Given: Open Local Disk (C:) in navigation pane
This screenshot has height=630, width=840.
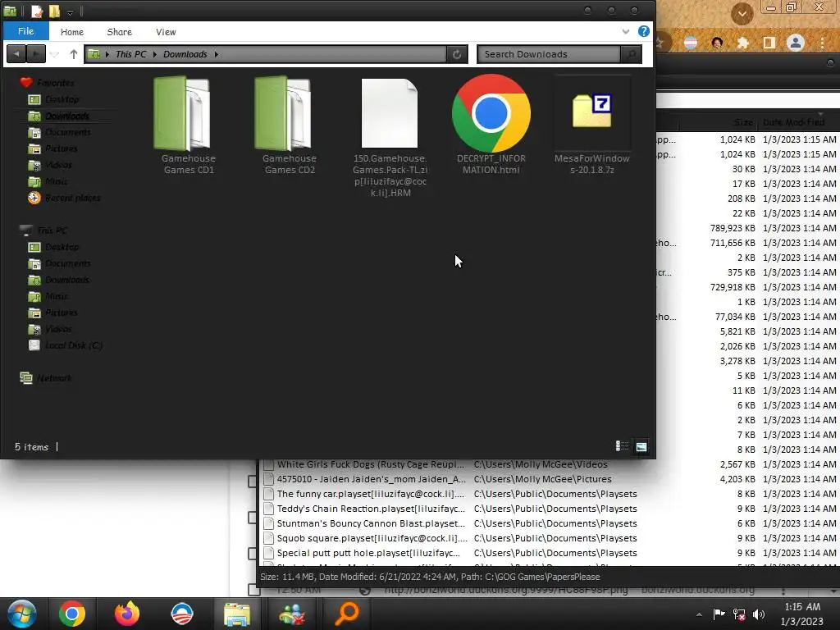Looking at the screenshot, I should click(x=73, y=345).
